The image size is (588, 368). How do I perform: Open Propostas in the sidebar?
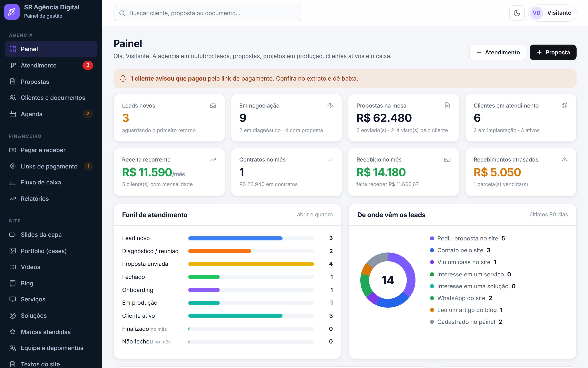click(51, 82)
